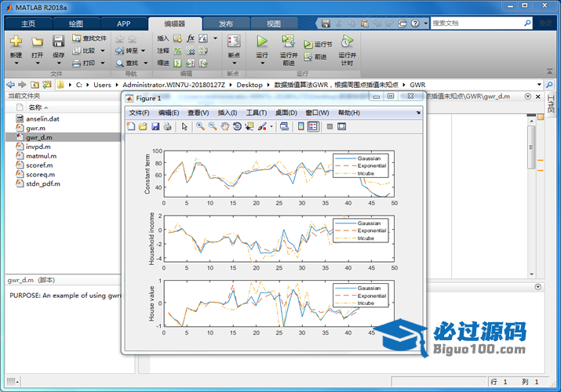This screenshot has height=392, width=561.
Task: Click the Rotate 3D tool in Figure toolbar
Action: [237, 126]
